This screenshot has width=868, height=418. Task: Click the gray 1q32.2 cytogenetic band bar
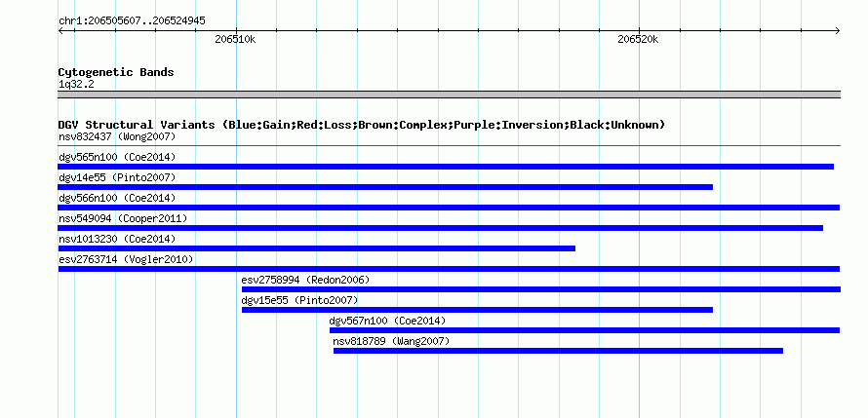pyautogui.click(x=449, y=95)
